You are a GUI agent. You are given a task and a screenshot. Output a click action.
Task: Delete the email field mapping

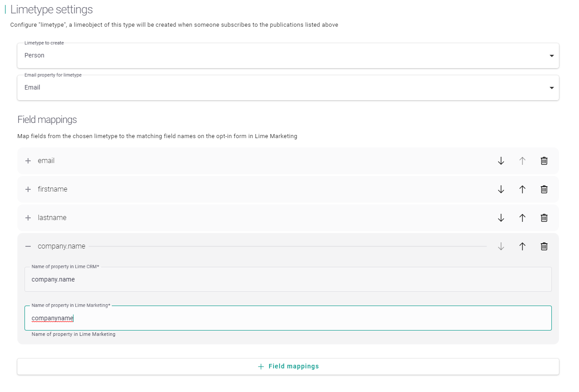click(x=544, y=161)
